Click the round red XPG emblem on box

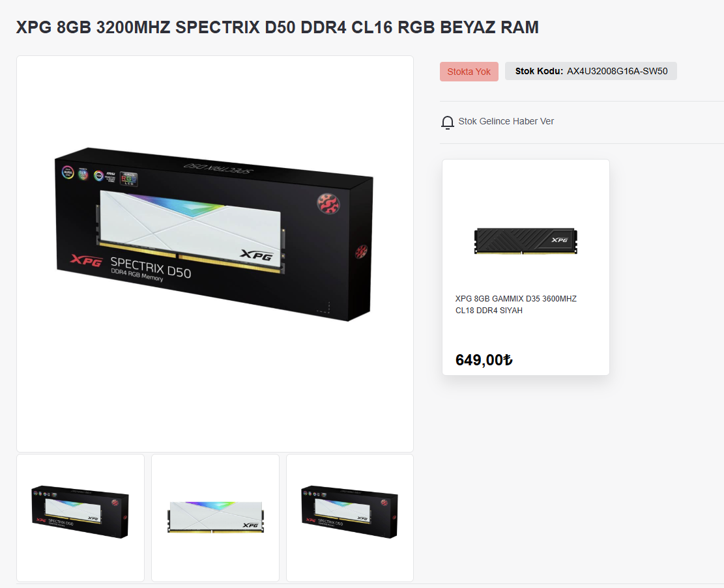(x=328, y=204)
